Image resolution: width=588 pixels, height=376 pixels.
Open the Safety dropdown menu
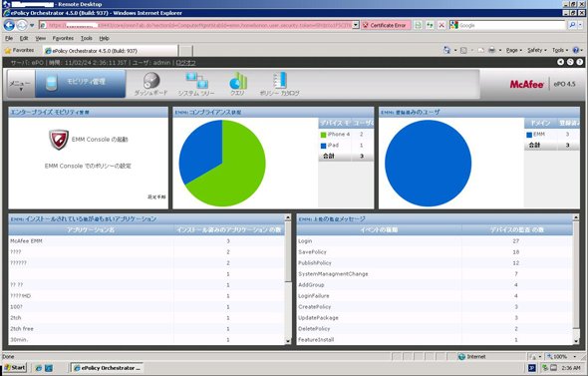coord(537,50)
